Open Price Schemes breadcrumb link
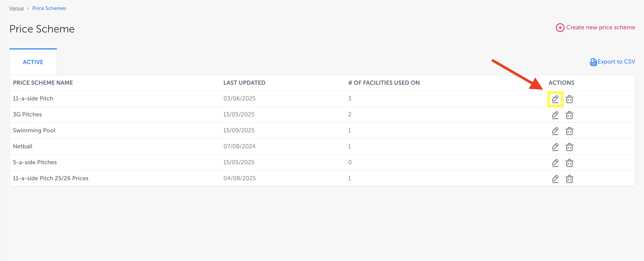The height and width of the screenshot is (261, 644). (x=49, y=8)
